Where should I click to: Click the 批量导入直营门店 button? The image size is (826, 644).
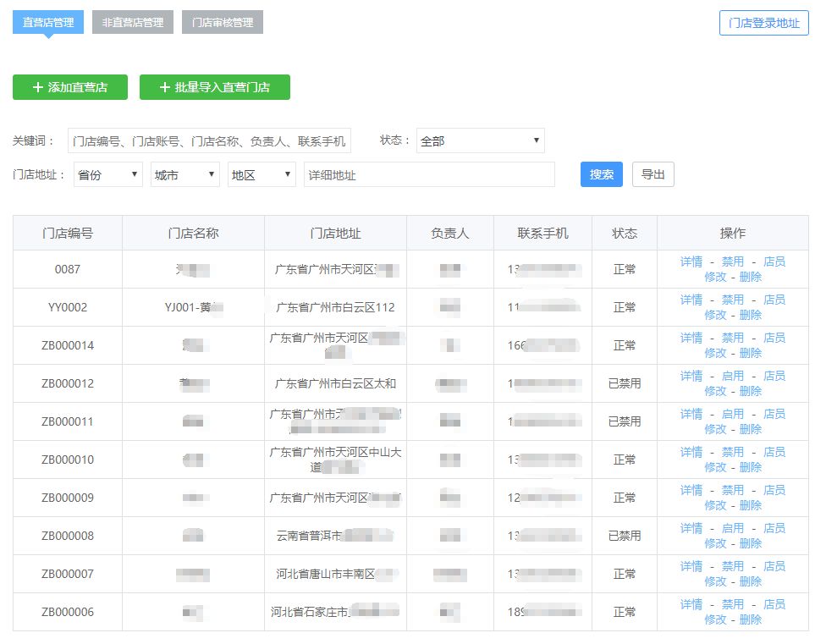(x=214, y=87)
